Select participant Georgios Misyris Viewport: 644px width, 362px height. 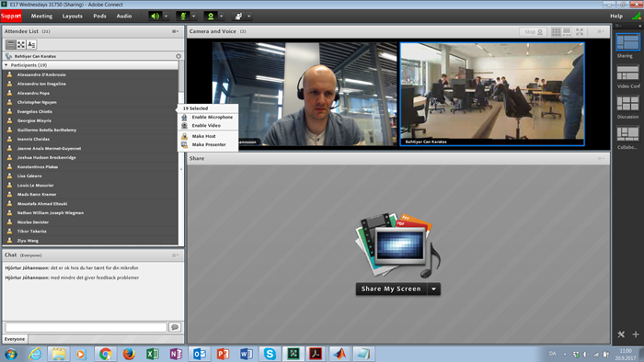[x=91, y=120]
